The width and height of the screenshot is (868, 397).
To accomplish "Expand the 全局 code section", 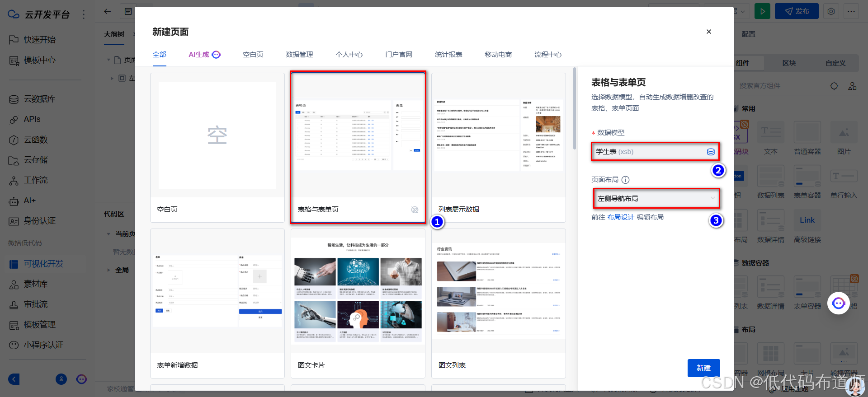I will 108,270.
